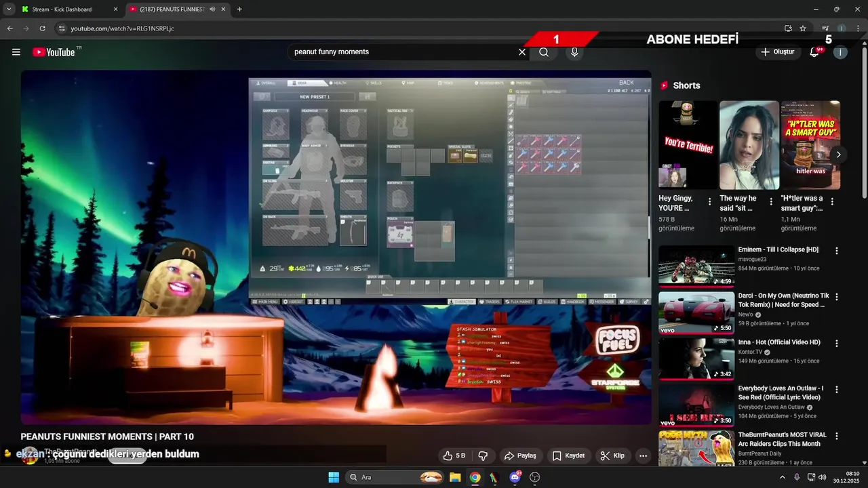Open options for 'Hey Gingy' short
This screenshot has width=868, height=488.
(x=709, y=202)
